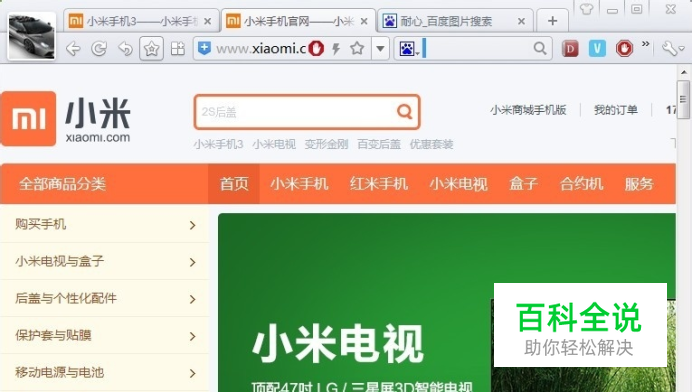Open the red stop-hand extension icon

click(624, 49)
